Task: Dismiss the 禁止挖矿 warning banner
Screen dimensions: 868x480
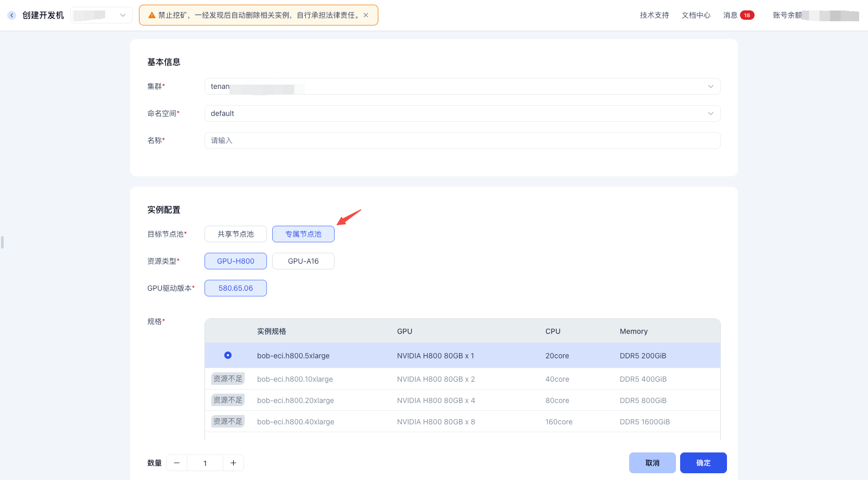Action: (x=366, y=15)
